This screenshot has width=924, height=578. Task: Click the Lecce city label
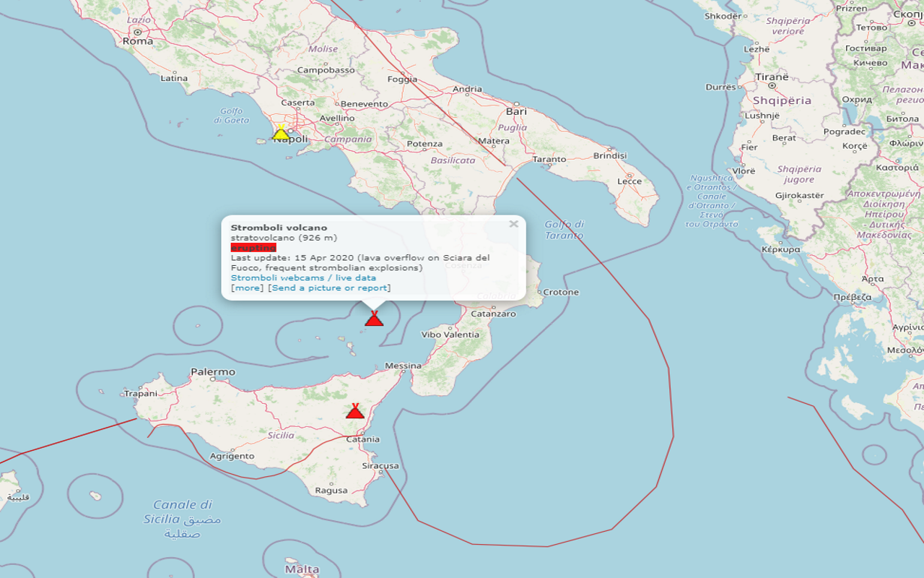(x=629, y=181)
